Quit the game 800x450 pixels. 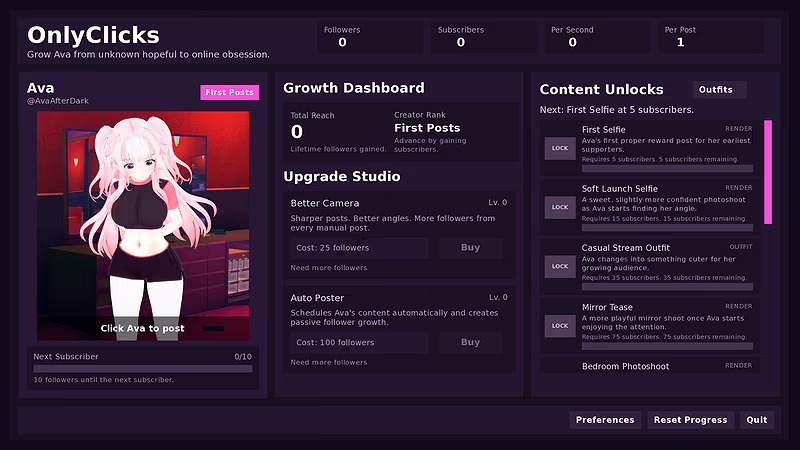[757, 420]
